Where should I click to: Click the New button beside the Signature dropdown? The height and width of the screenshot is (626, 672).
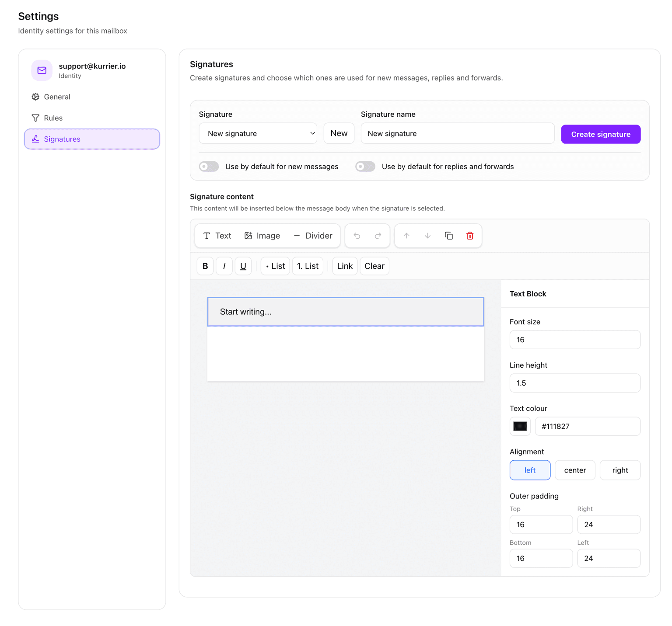pyautogui.click(x=339, y=133)
